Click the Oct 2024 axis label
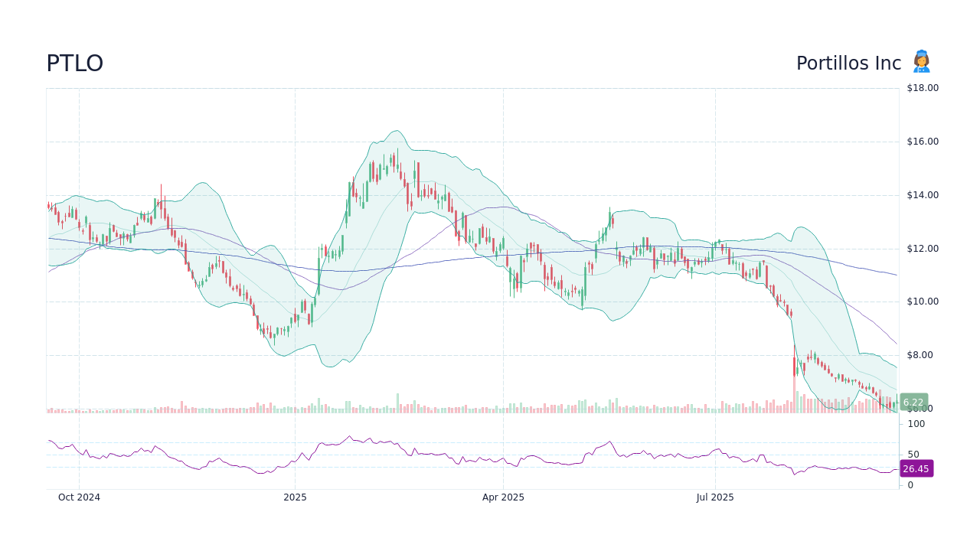This screenshot has height=551, width=980. tap(79, 497)
